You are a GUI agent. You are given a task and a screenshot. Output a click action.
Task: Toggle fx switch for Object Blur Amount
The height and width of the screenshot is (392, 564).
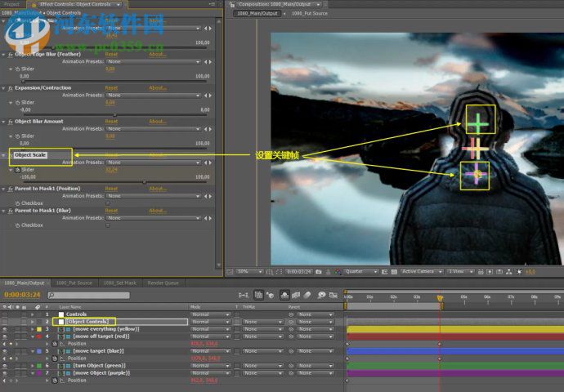pos(11,122)
